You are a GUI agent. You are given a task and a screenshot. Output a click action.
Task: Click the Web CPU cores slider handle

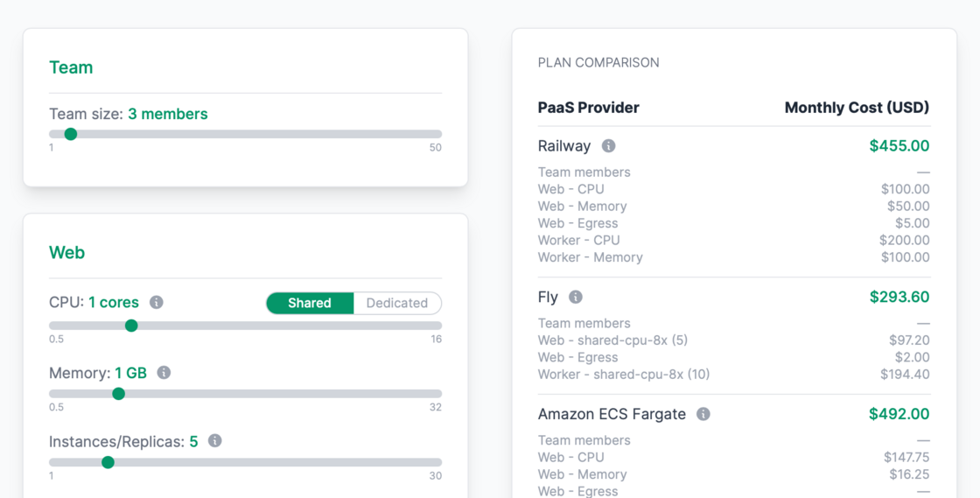click(x=131, y=326)
